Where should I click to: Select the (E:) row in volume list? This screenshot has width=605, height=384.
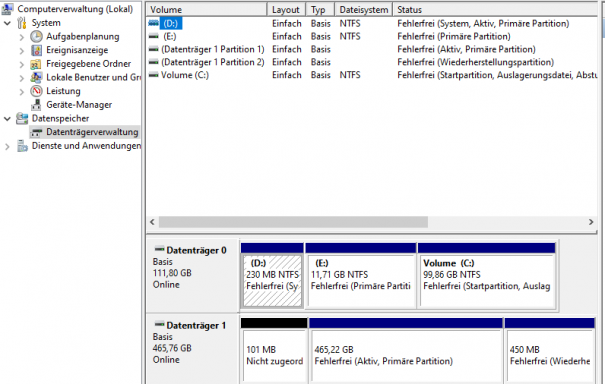[372, 36]
